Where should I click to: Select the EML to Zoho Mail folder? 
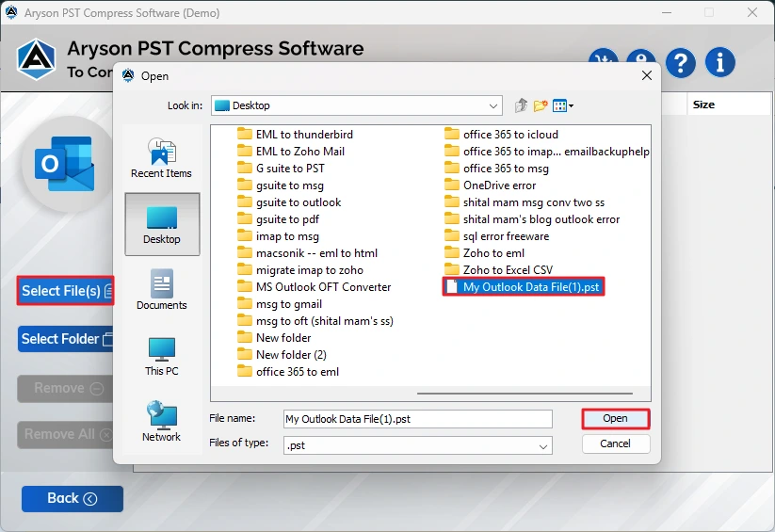click(x=291, y=152)
